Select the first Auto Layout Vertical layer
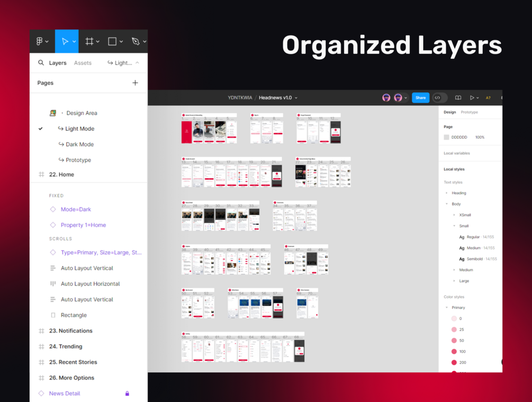 point(87,268)
